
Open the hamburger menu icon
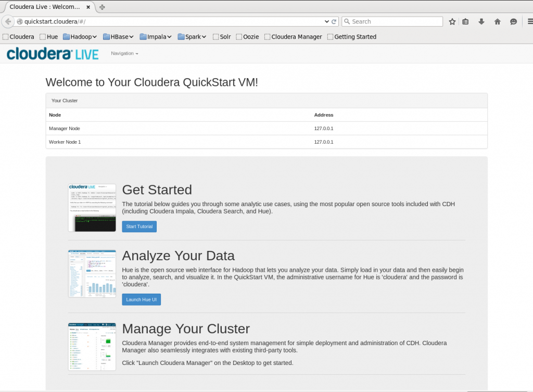[530, 21]
